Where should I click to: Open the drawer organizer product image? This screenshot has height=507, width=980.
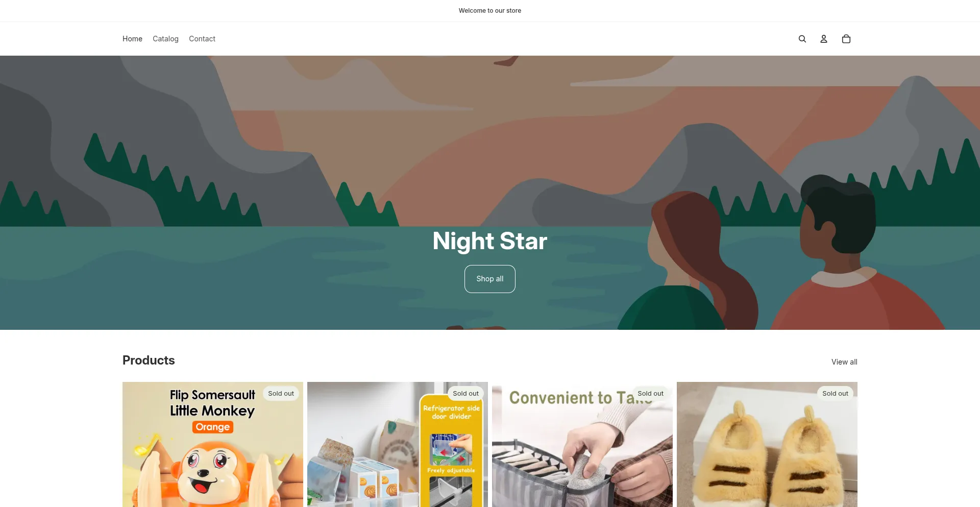(582, 444)
